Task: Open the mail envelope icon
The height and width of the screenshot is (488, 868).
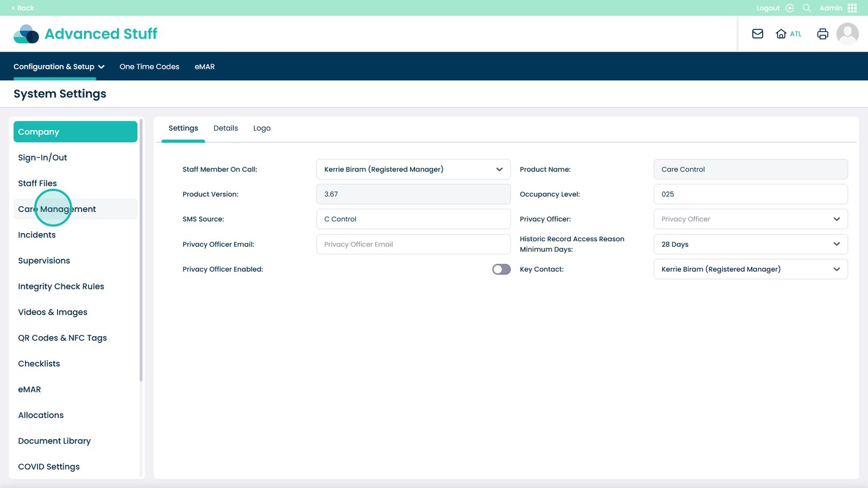Action: tap(757, 34)
